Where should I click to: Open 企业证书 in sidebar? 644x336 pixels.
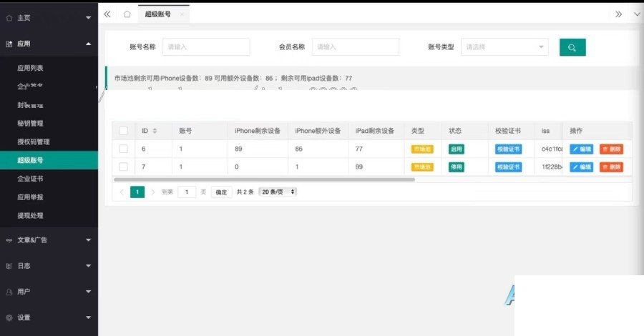pos(30,179)
